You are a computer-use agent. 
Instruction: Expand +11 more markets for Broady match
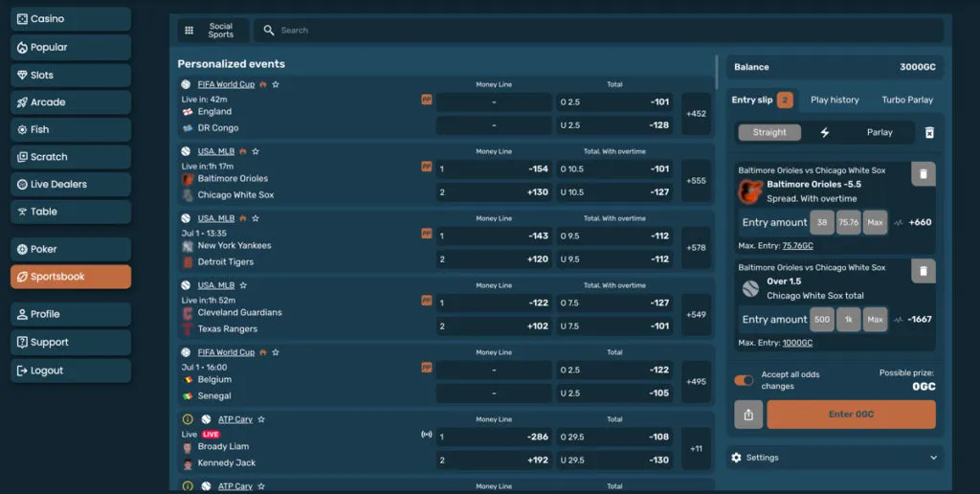pyautogui.click(x=697, y=448)
